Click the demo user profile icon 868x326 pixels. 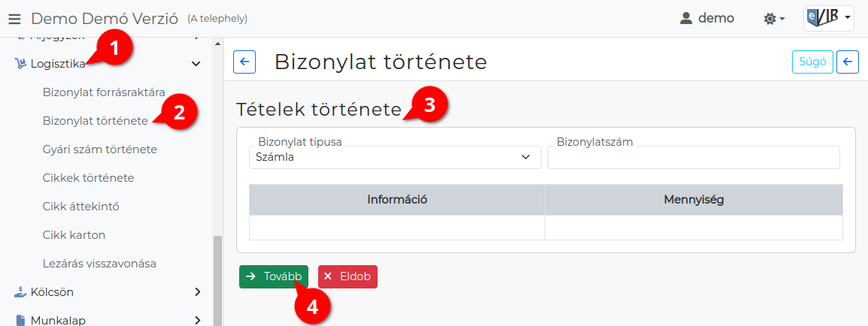pyautogui.click(x=686, y=19)
